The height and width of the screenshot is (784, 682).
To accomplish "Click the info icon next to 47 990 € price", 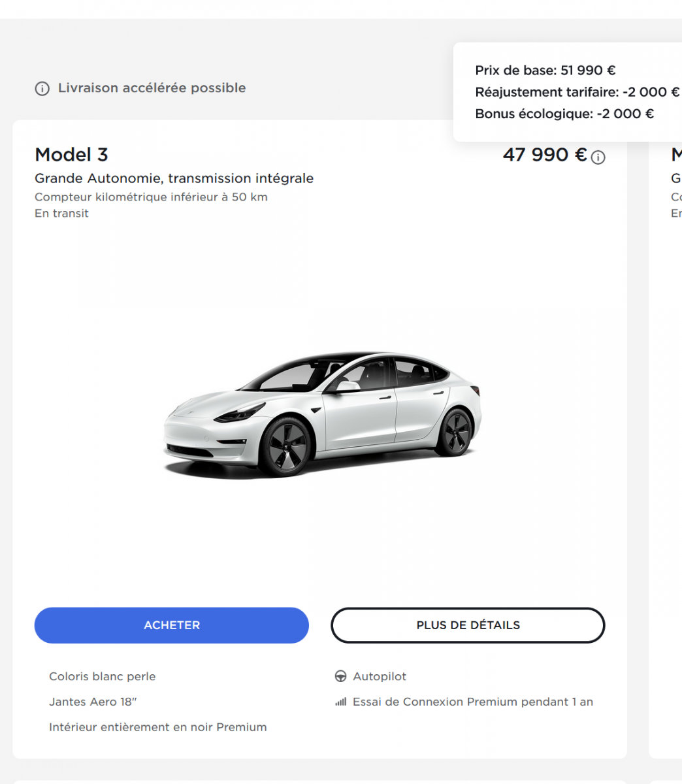I will click(x=598, y=157).
